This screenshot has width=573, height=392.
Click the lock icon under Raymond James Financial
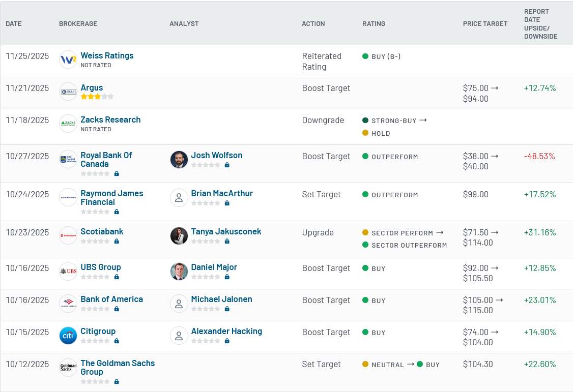(x=117, y=212)
